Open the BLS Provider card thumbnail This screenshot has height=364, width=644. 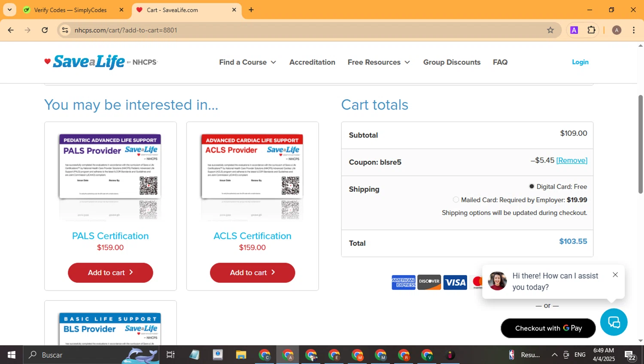110,329
